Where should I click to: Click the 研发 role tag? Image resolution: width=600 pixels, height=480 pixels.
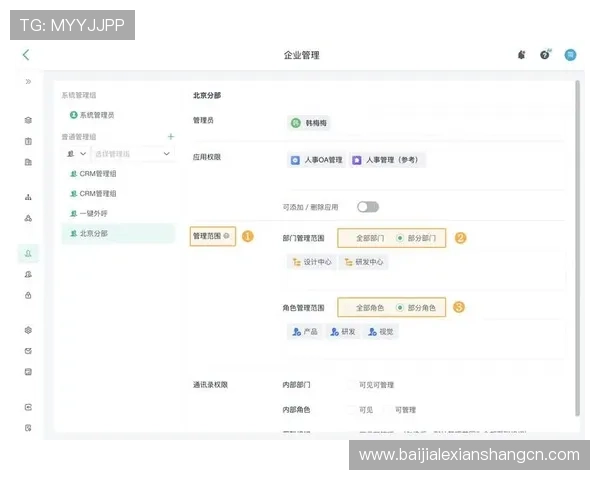[343, 331]
